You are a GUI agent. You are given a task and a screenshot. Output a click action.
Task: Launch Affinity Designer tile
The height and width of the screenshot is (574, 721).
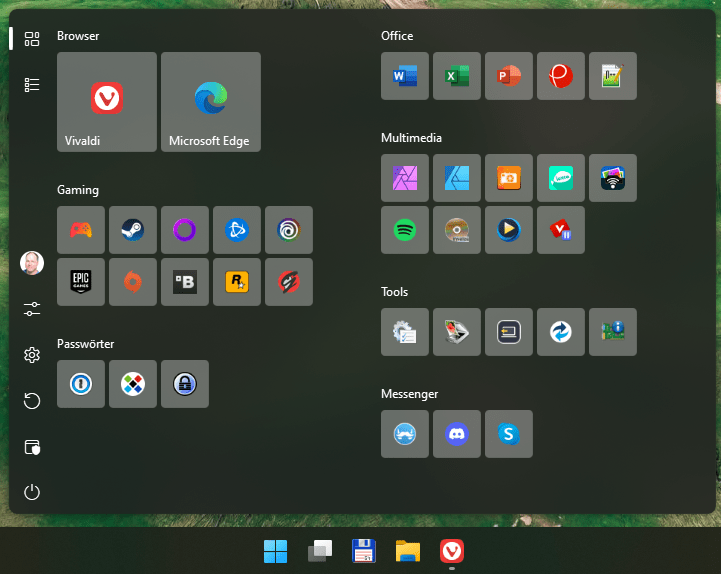tap(457, 178)
